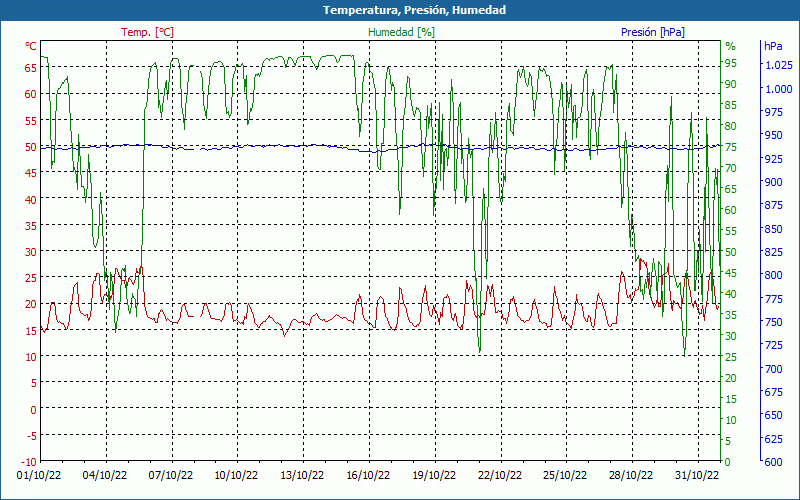Viewport: 800px width, 500px height.
Task: Click the green % unit label
Action: click(731, 46)
